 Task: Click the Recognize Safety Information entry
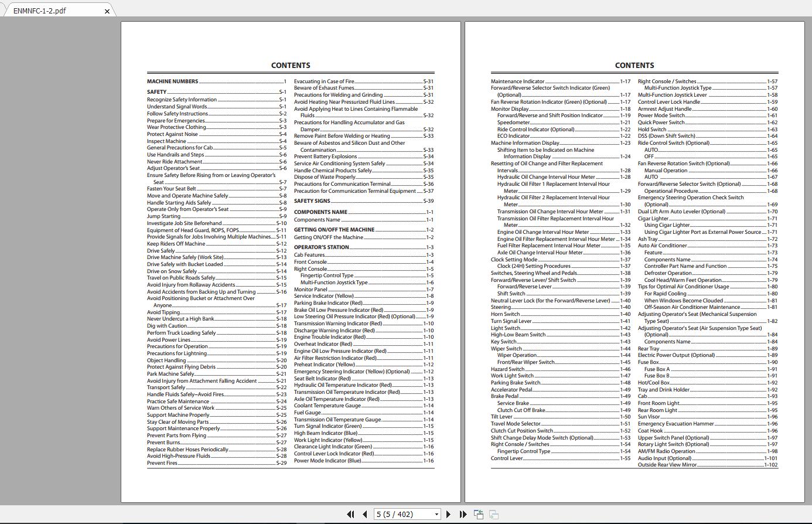pos(217,100)
